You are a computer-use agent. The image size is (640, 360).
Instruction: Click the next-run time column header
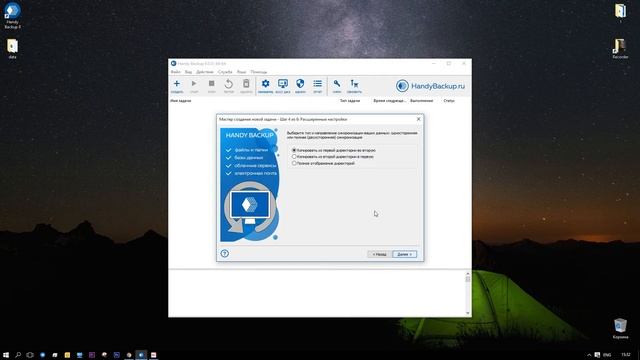click(x=390, y=101)
